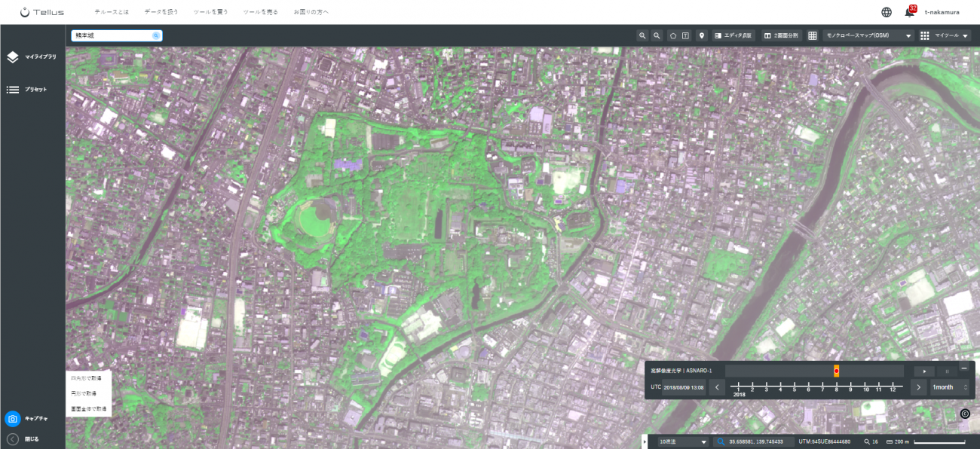Expand the status bar arrow handle
The image size is (980, 449).
(643, 442)
